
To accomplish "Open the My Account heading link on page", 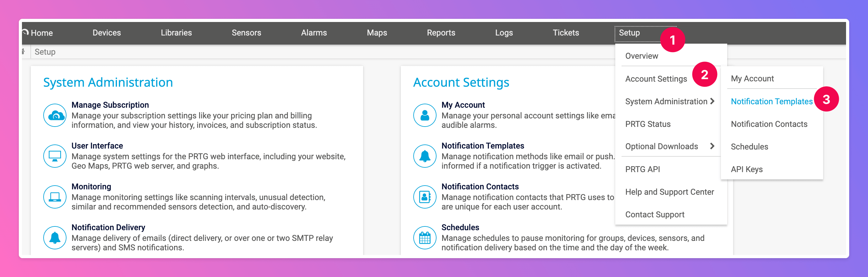I will tap(463, 105).
